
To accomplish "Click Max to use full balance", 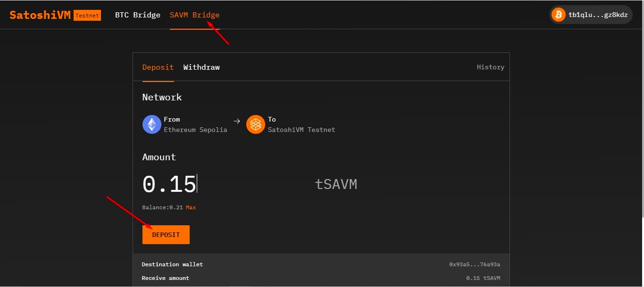I will [191, 207].
